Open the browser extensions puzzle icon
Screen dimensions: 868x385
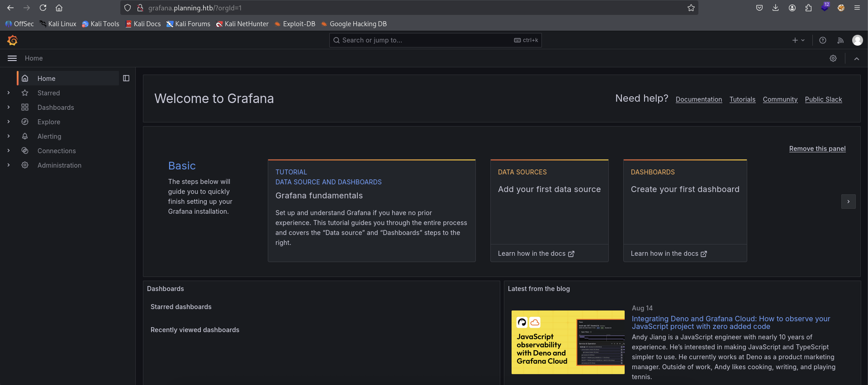click(808, 8)
